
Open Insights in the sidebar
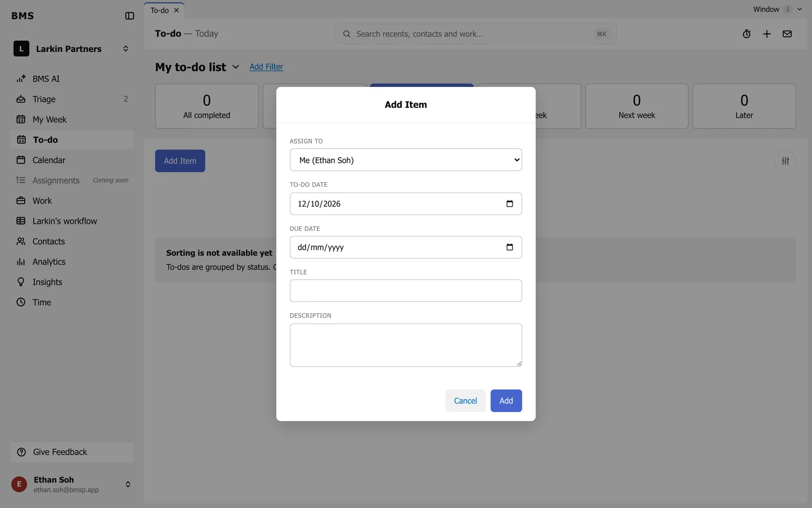[x=72, y=282]
